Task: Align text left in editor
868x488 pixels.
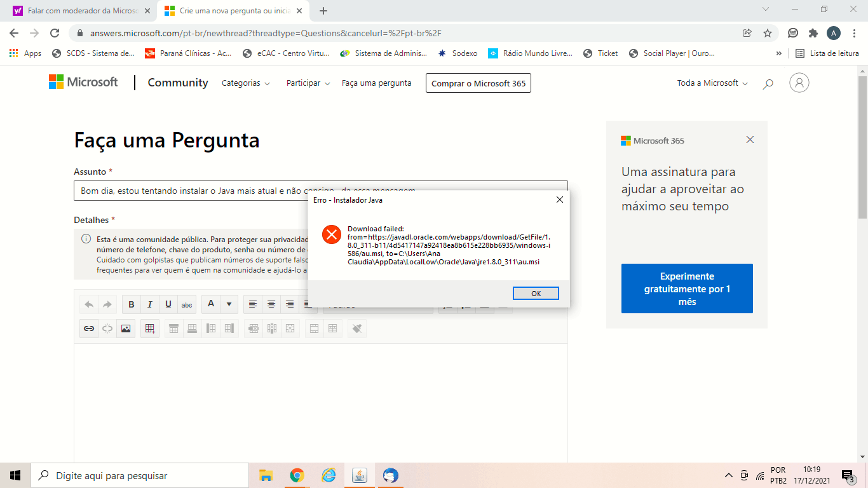Action: tap(253, 304)
